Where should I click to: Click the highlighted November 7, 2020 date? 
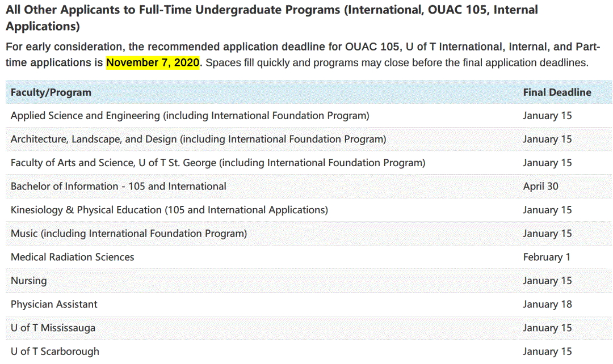click(x=153, y=62)
